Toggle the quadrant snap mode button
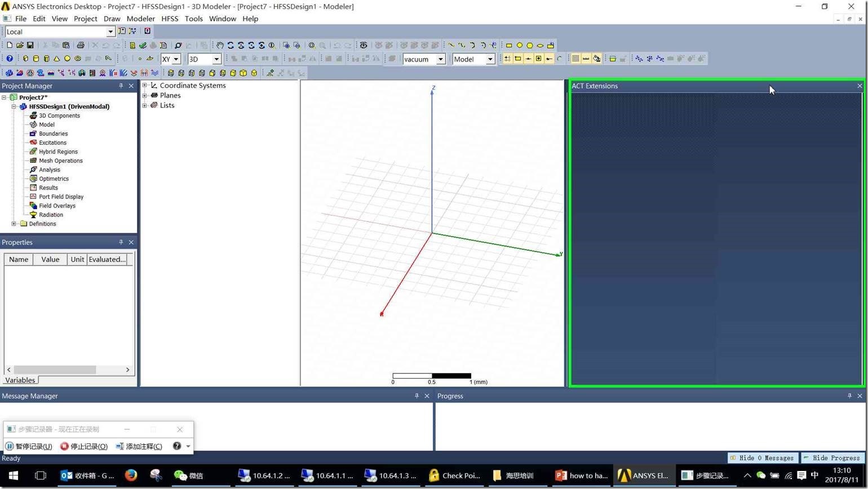 (x=548, y=59)
